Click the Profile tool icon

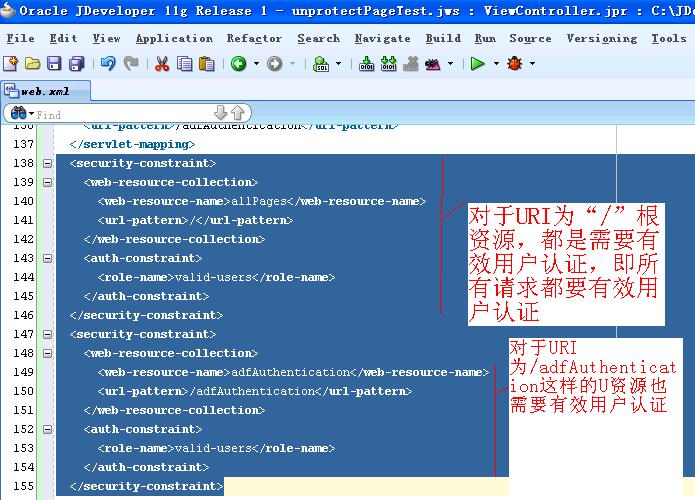coord(433,64)
